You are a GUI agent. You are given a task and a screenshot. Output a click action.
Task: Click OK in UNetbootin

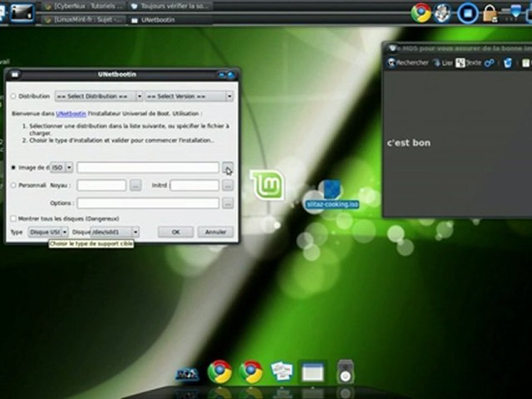[176, 232]
